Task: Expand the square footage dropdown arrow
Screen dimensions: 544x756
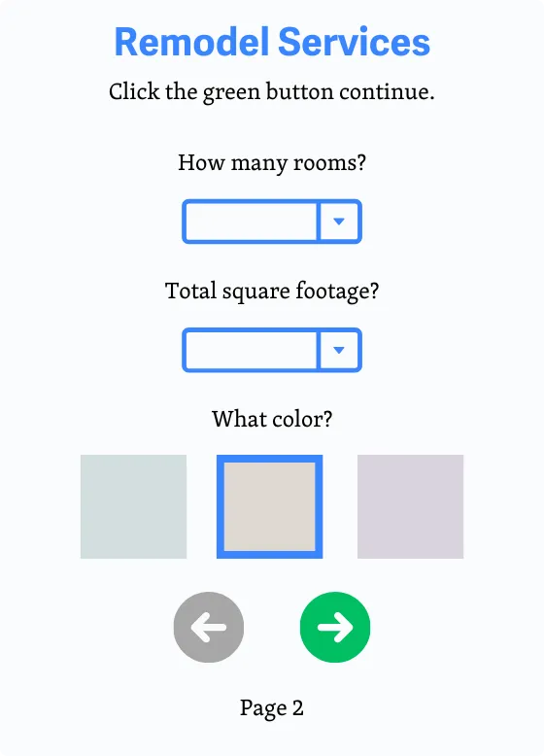Action: [x=339, y=350]
